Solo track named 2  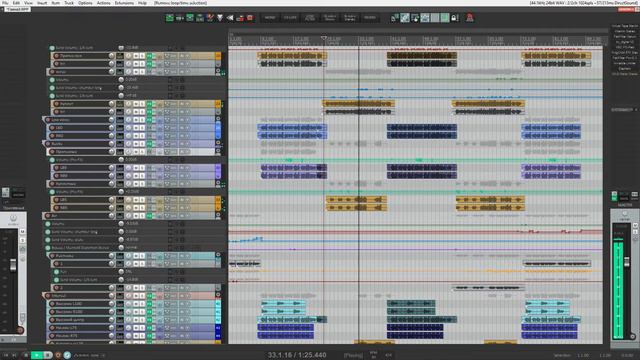[x=142, y=288]
